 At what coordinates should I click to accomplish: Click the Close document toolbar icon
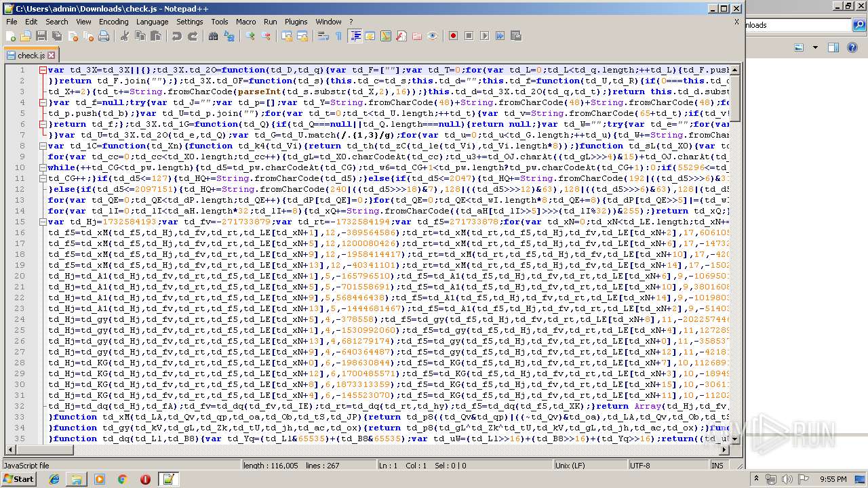(x=73, y=36)
